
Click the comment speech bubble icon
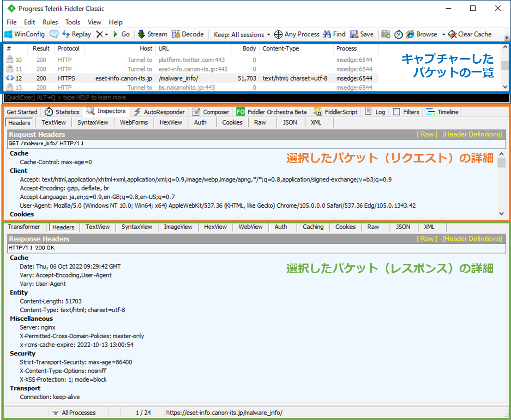pos(54,34)
